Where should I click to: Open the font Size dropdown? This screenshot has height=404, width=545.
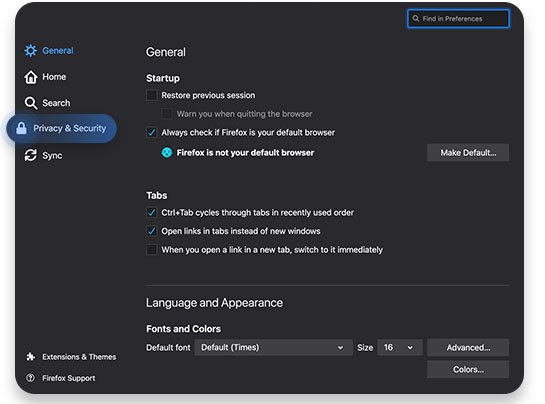400,347
